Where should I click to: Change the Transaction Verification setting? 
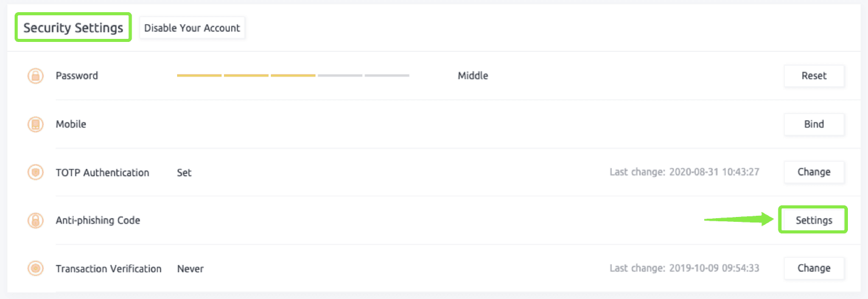[x=814, y=268]
